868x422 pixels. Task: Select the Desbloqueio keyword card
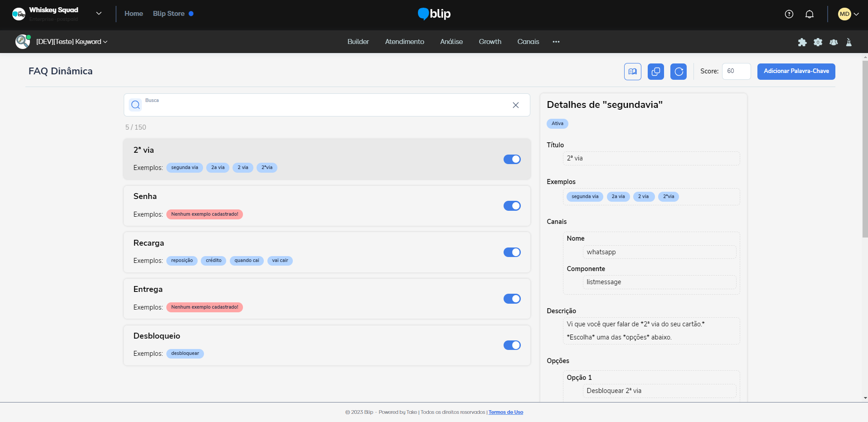click(x=327, y=345)
